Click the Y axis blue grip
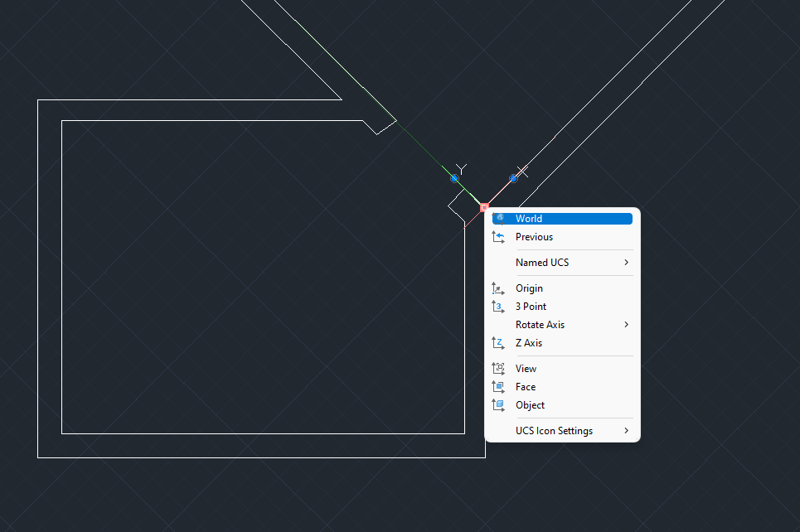This screenshot has width=800, height=532. [454, 178]
